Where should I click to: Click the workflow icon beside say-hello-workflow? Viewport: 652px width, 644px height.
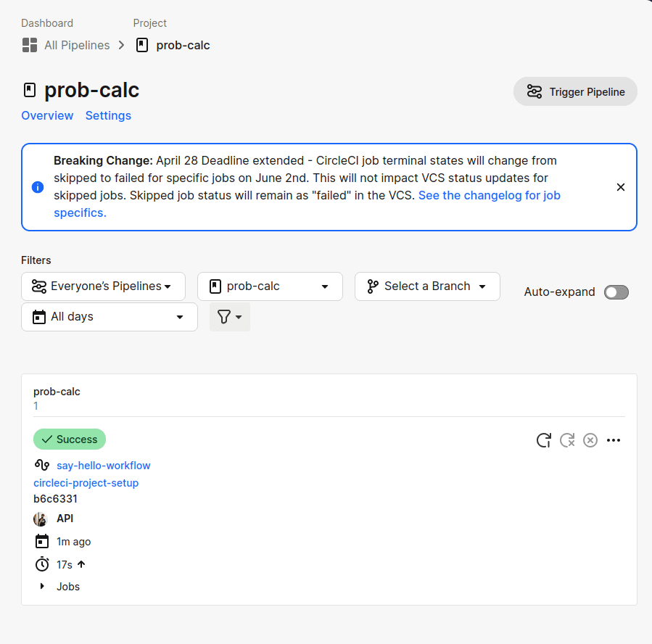coord(42,465)
